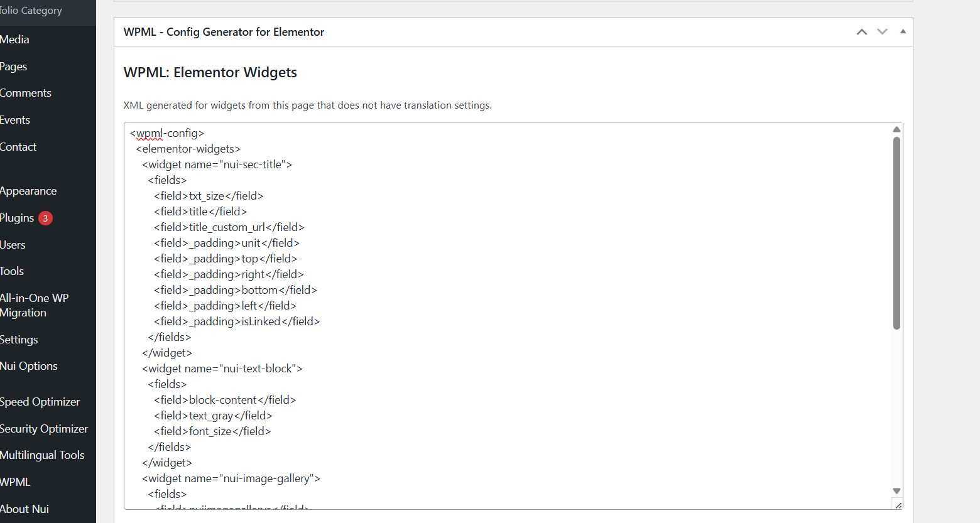
Task: Click the textarea resize handle
Action: pos(898,505)
